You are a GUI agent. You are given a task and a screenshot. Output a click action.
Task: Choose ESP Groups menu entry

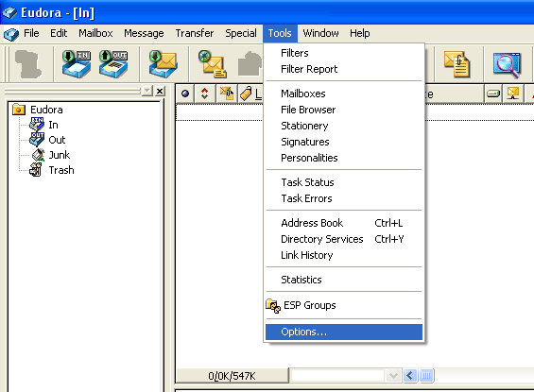[344, 305]
